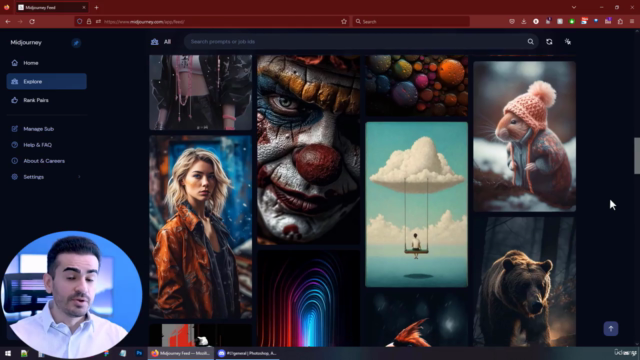The width and height of the screenshot is (640, 360).
Task: Click the blue circular pin icon beside Midjourney
Action: pos(76,43)
